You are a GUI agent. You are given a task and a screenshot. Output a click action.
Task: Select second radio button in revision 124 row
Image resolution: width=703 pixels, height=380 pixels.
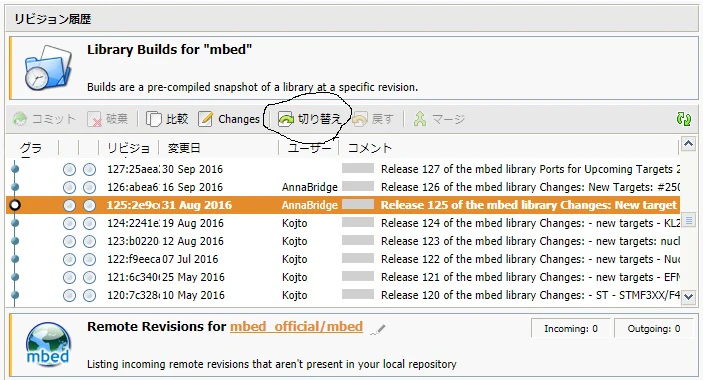tap(90, 223)
